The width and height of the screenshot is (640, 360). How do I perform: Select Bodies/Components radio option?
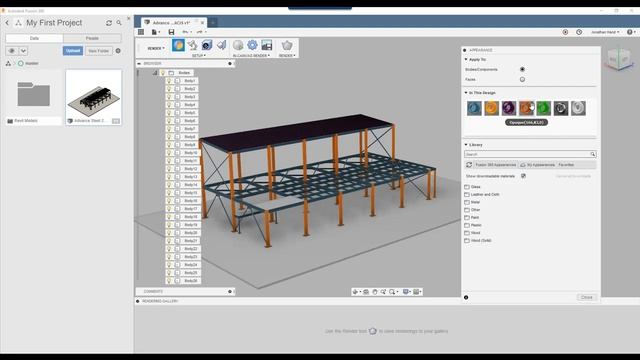click(x=522, y=69)
